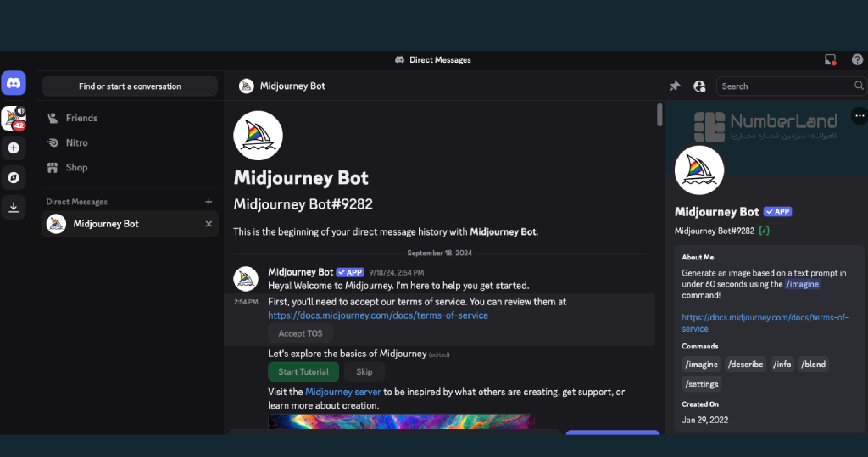Open the inbox icon in title bar
The width and height of the screenshot is (868, 457).
(830, 59)
